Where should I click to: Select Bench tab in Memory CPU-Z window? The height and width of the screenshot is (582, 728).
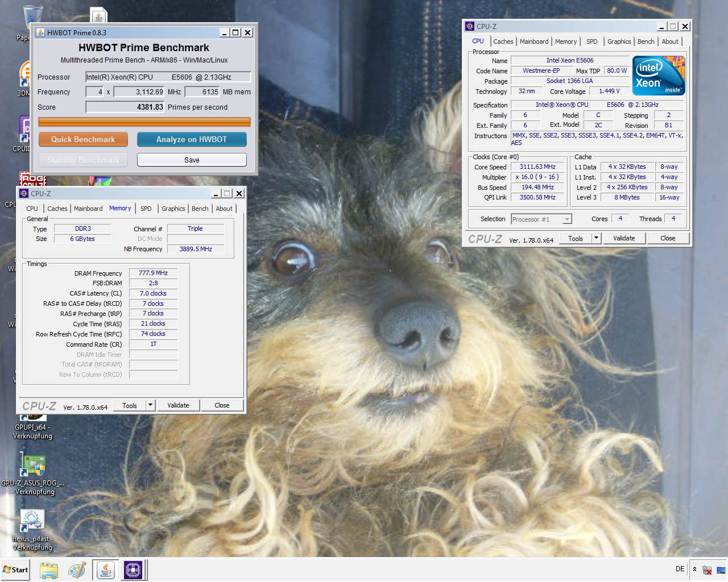pyautogui.click(x=200, y=209)
